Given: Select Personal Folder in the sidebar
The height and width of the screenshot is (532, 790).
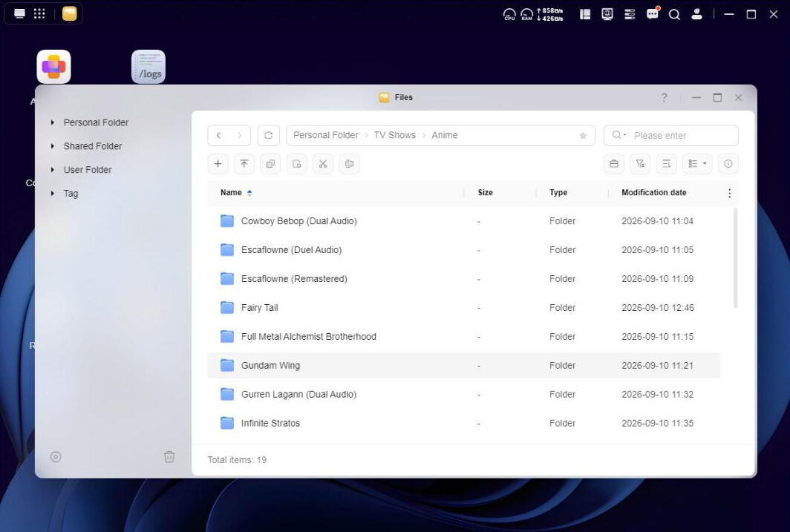Looking at the screenshot, I should tap(96, 122).
